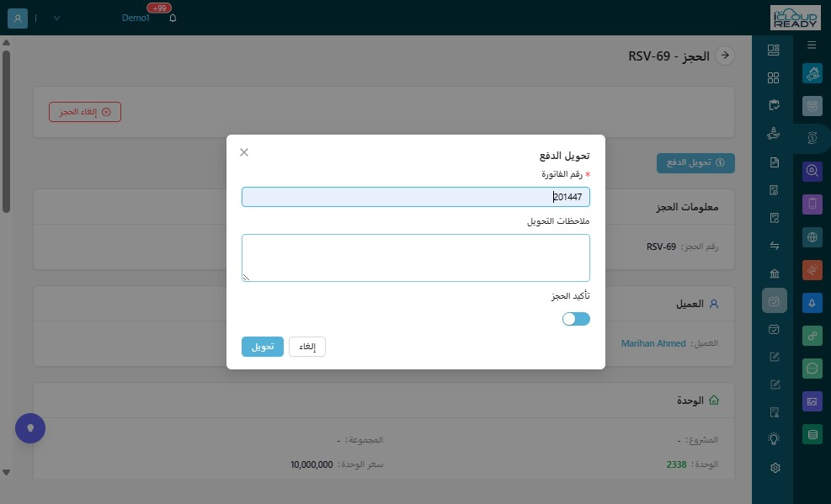Open the green database module
The image size is (831, 504).
[x=812, y=435]
